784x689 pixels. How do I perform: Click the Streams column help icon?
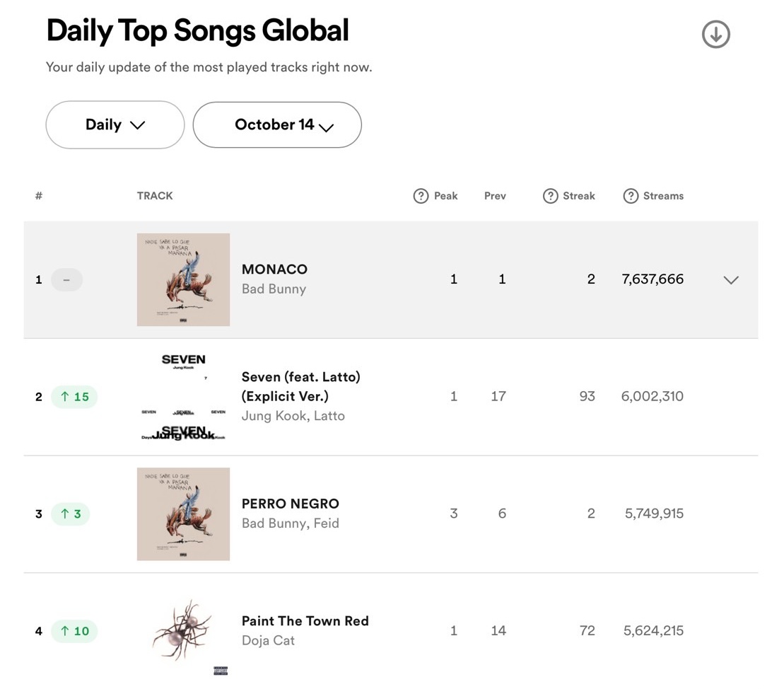coord(631,196)
